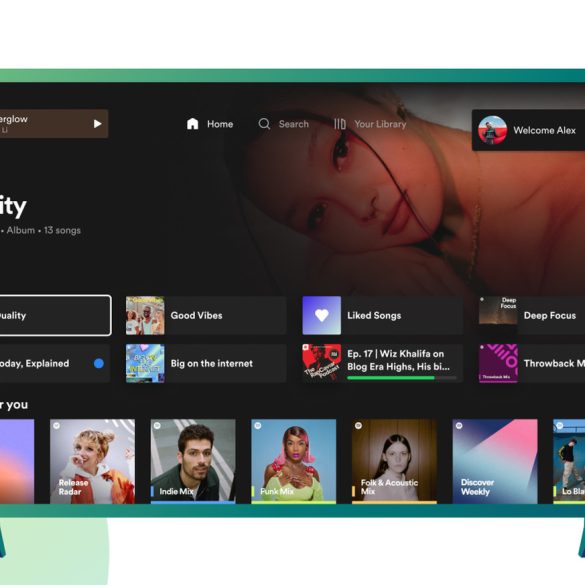Click the play icon on now-playing bar
The width and height of the screenshot is (585, 585).
tap(97, 123)
